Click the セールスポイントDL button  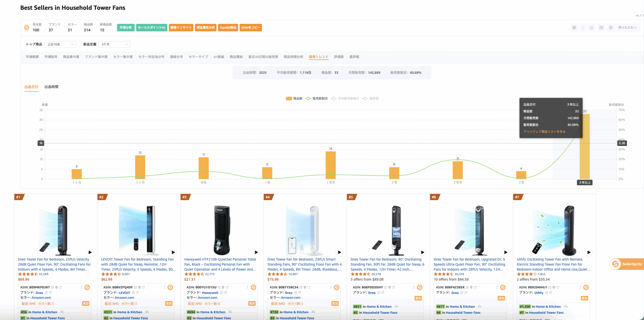(152, 28)
